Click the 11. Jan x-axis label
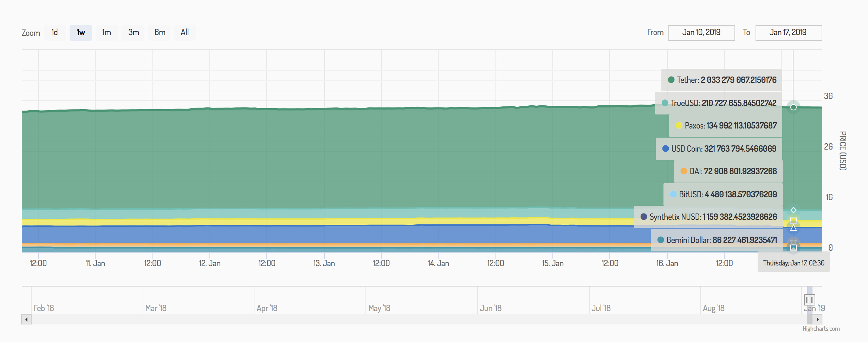The width and height of the screenshot is (868, 342). [x=95, y=263]
